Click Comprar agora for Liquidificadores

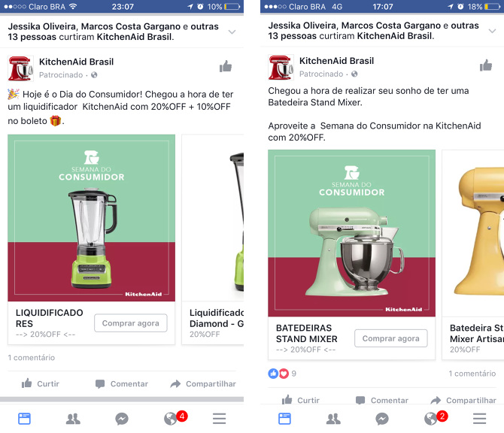coord(130,323)
